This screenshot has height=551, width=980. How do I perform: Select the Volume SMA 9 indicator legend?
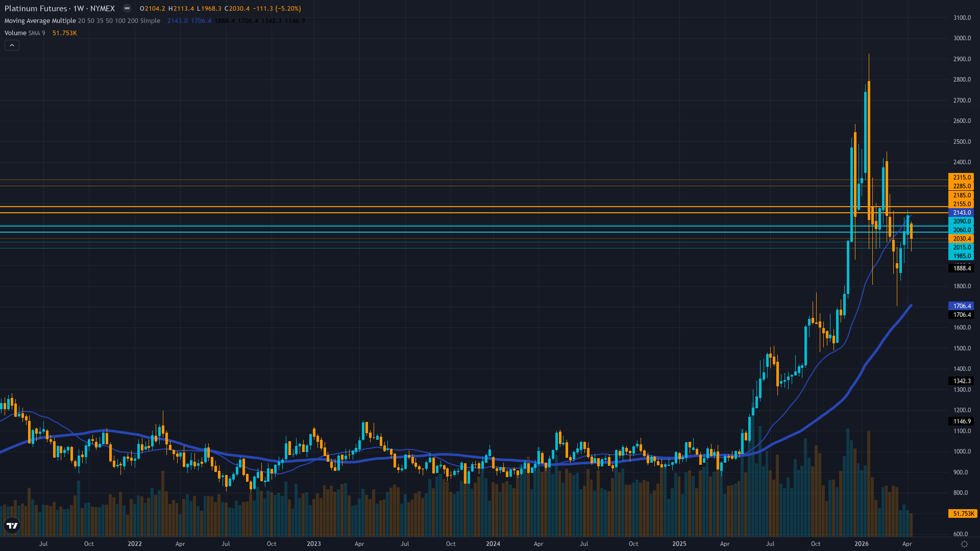coord(24,33)
